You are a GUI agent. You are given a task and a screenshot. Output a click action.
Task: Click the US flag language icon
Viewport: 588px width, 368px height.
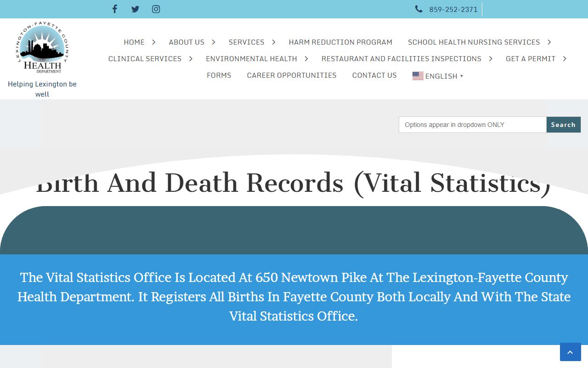pyautogui.click(x=418, y=76)
